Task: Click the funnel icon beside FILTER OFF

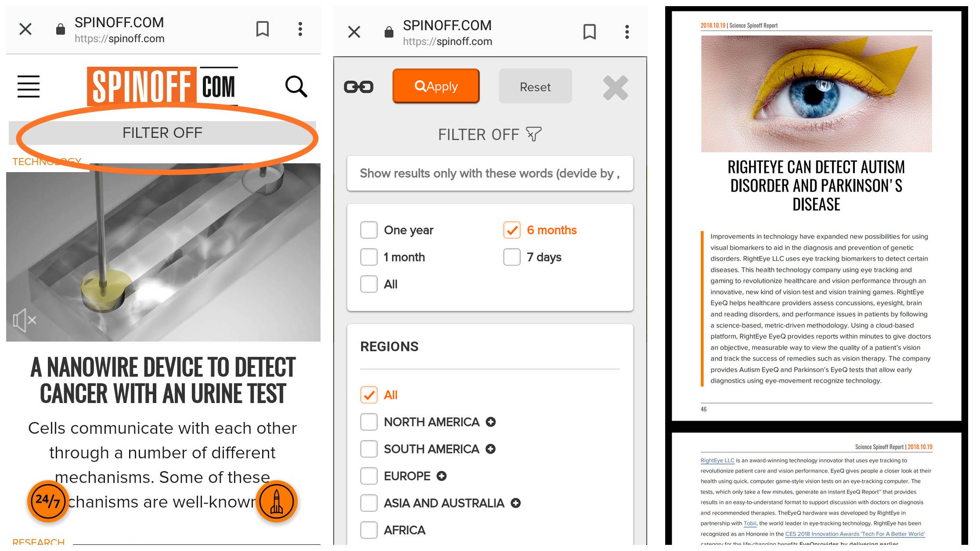Action: click(534, 134)
